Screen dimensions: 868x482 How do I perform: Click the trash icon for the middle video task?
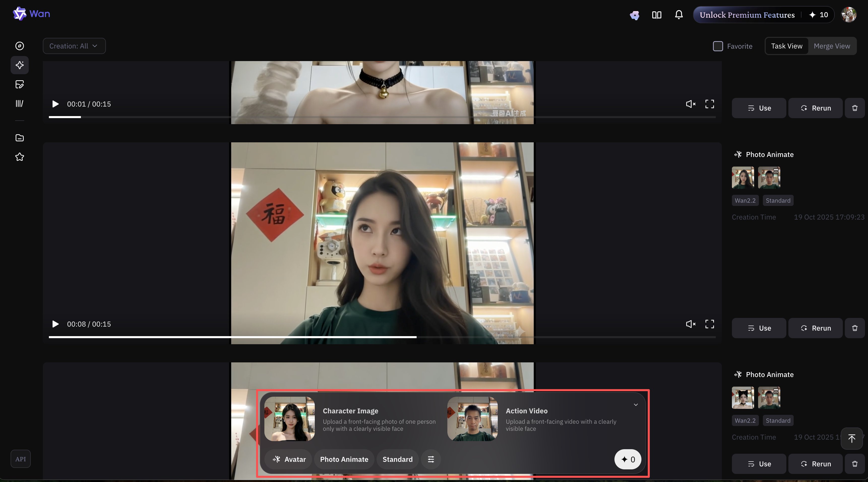pos(855,328)
